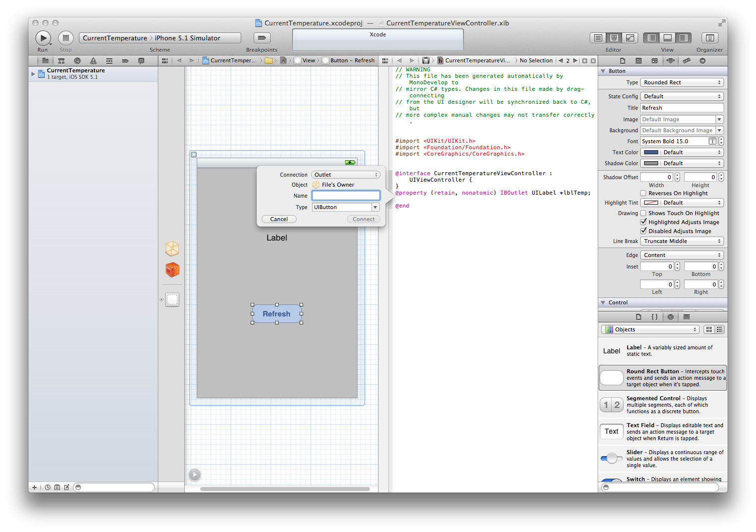
Task: Show the Issue navigator
Action: click(x=93, y=61)
